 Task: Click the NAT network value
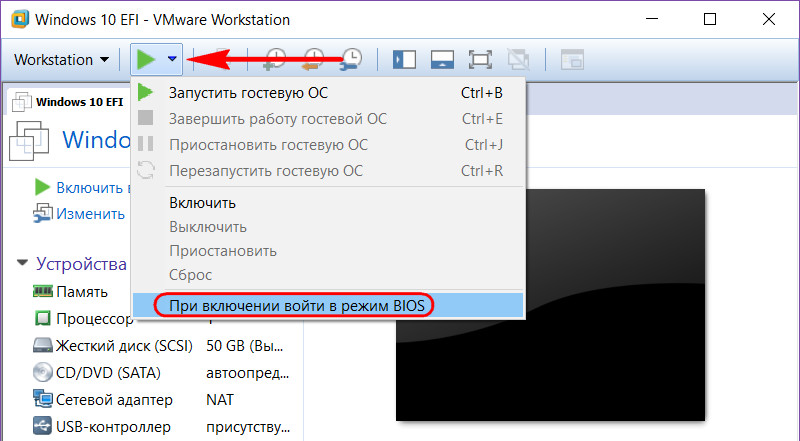click(220, 400)
